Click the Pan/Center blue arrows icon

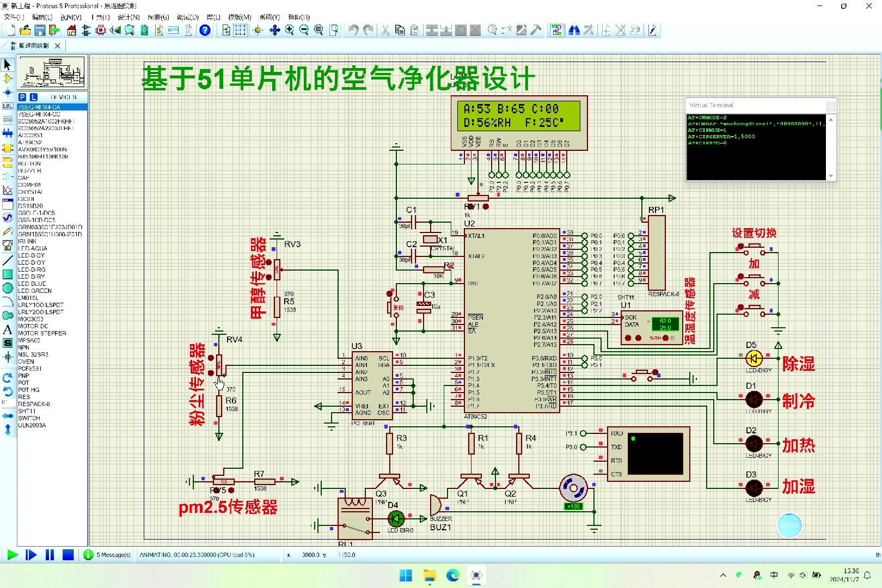click(275, 30)
